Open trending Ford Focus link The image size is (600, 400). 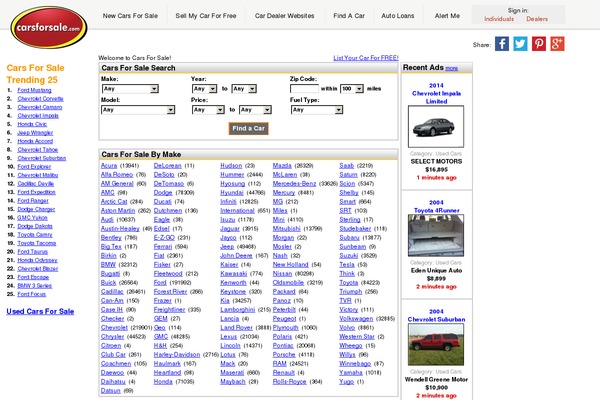(x=31, y=294)
